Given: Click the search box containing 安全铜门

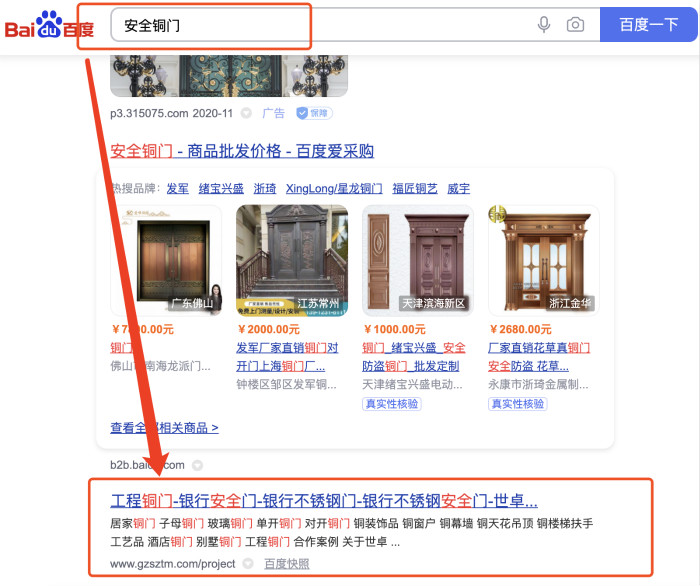Looking at the screenshot, I should click(355, 25).
